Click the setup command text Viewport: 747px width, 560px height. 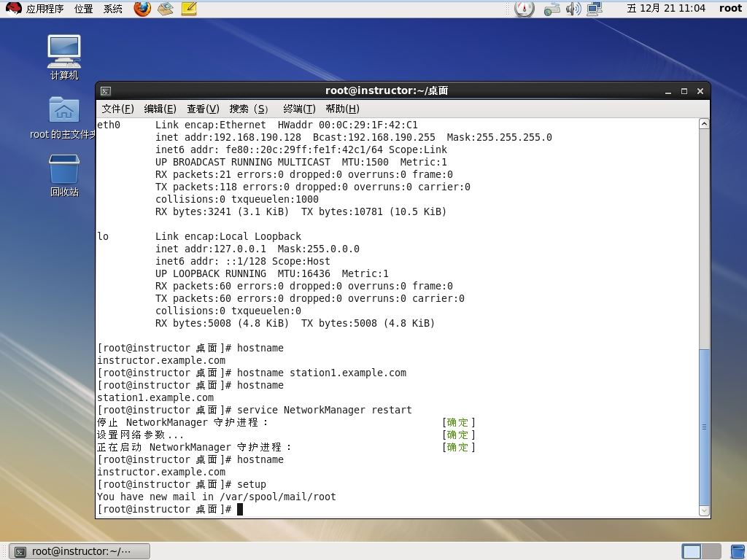pos(252,484)
